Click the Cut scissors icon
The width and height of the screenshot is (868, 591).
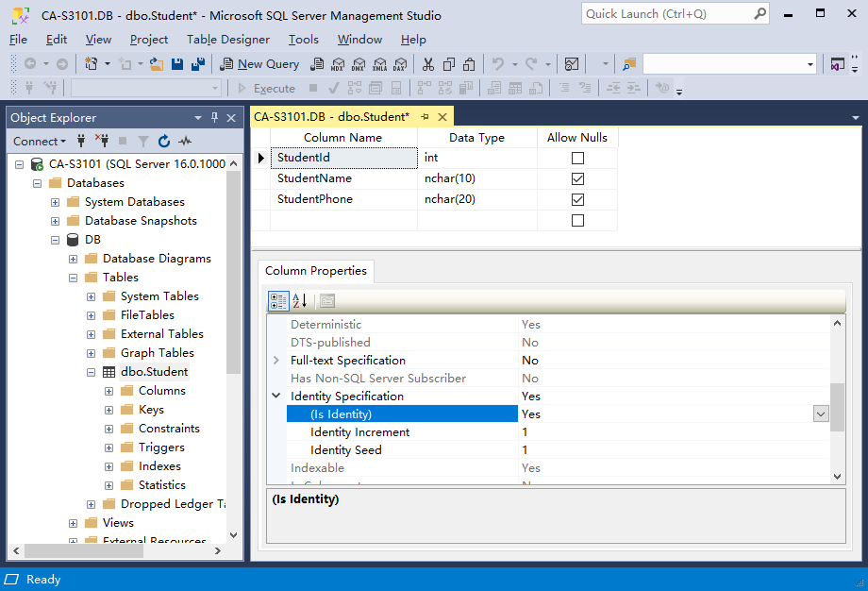point(427,64)
